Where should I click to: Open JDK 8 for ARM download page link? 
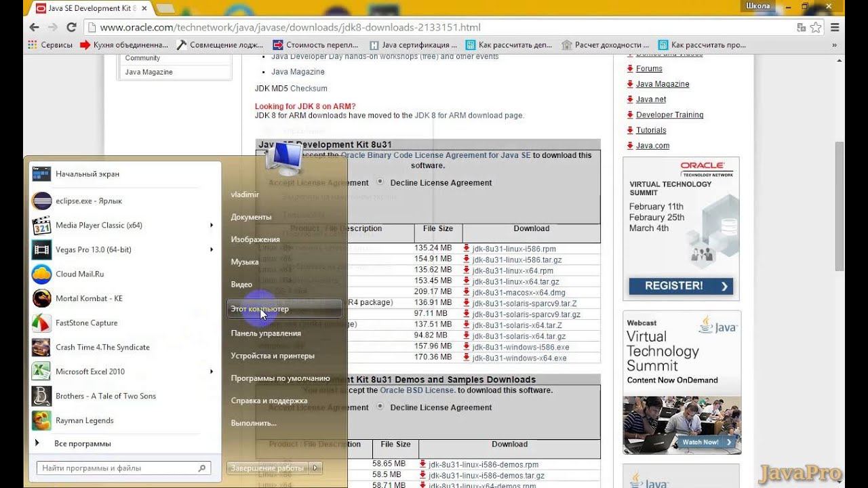[469, 115]
